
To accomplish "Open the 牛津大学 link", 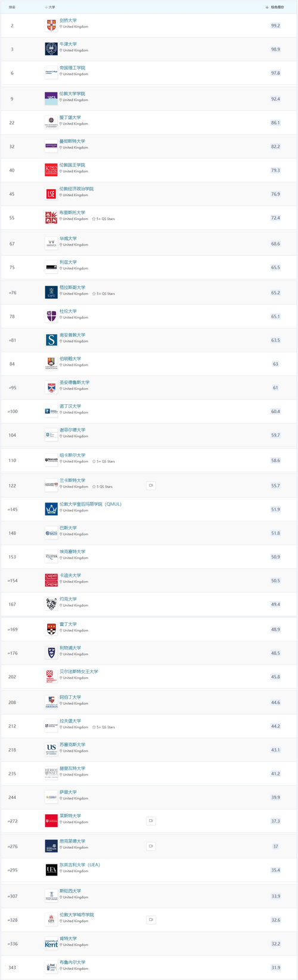I will pos(68,44).
